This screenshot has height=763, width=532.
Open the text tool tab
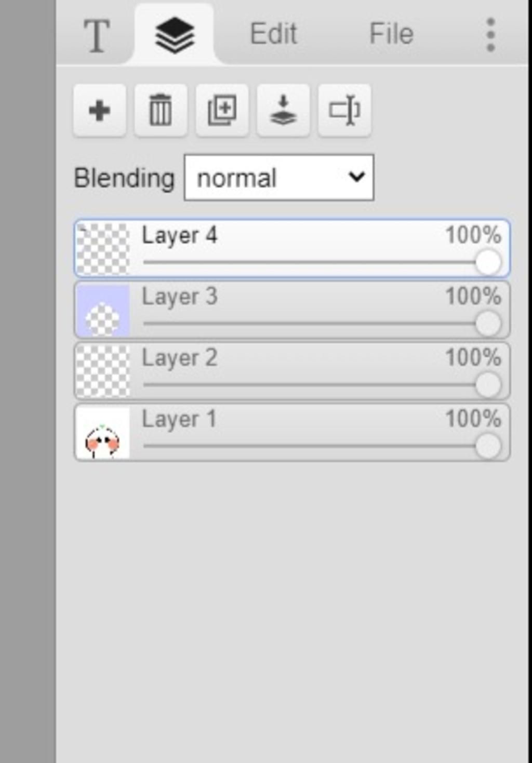point(97,35)
